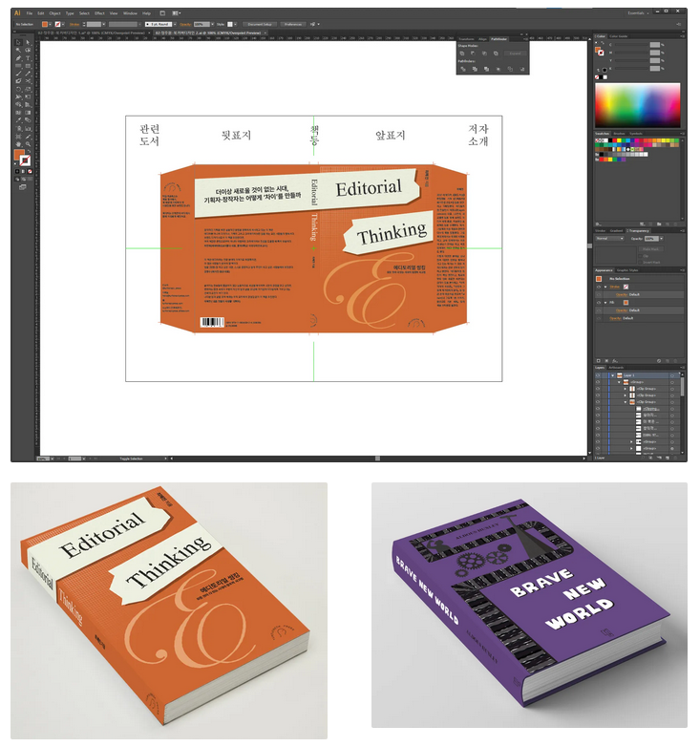Open fill color dropdown in control bar

[x=50, y=24]
